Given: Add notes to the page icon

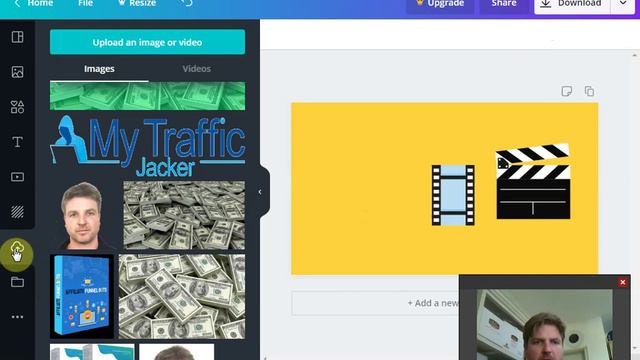Looking at the screenshot, I should click(x=567, y=91).
